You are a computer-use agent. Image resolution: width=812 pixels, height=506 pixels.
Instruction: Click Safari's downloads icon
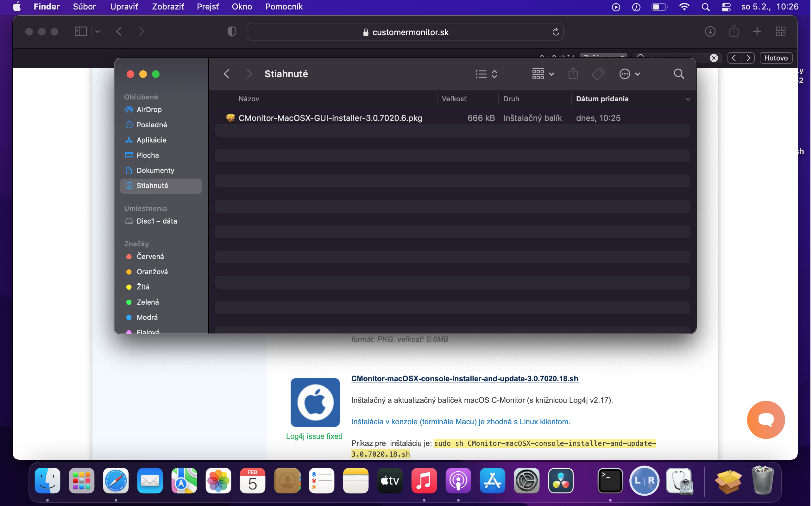pyautogui.click(x=710, y=32)
